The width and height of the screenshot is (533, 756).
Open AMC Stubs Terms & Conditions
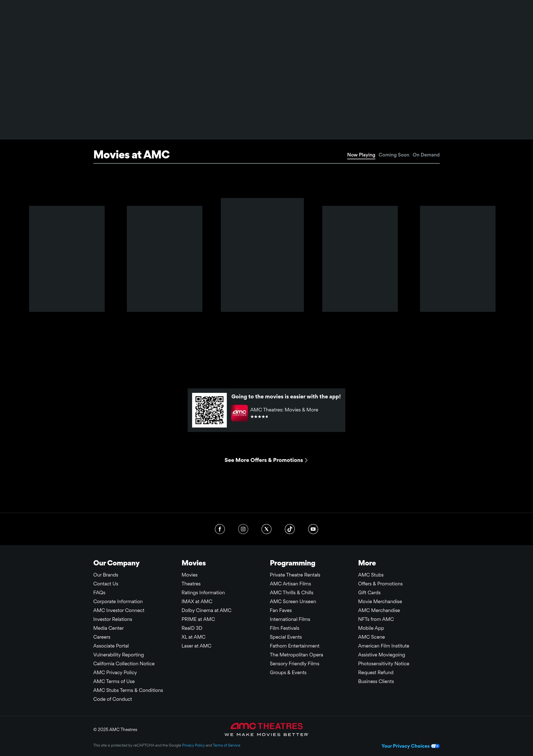(x=128, y=690)
